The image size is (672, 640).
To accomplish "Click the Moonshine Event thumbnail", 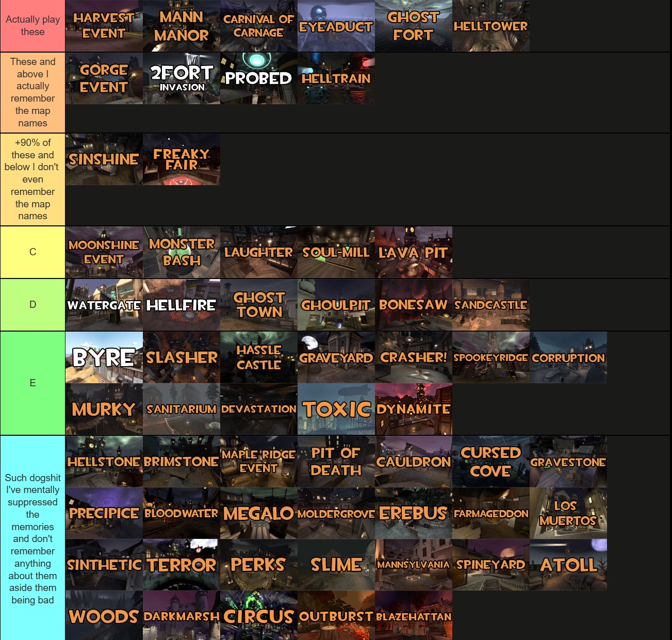I will 104,252.
